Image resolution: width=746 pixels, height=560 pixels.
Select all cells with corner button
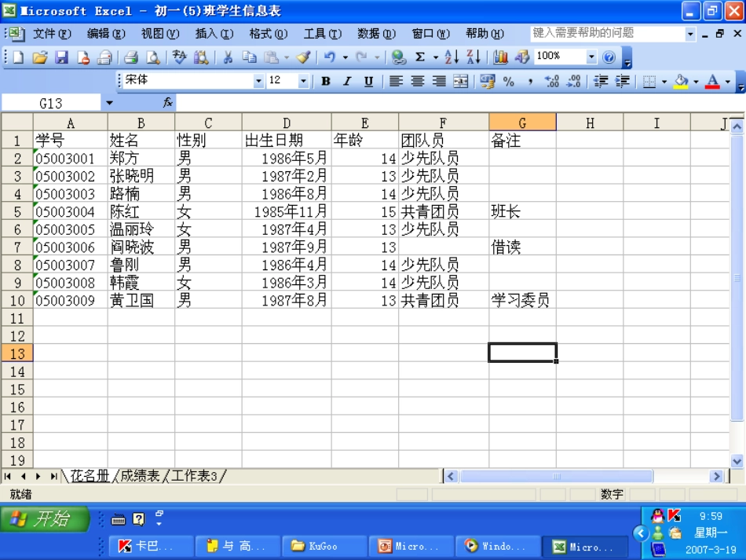[x=17, y=122]
